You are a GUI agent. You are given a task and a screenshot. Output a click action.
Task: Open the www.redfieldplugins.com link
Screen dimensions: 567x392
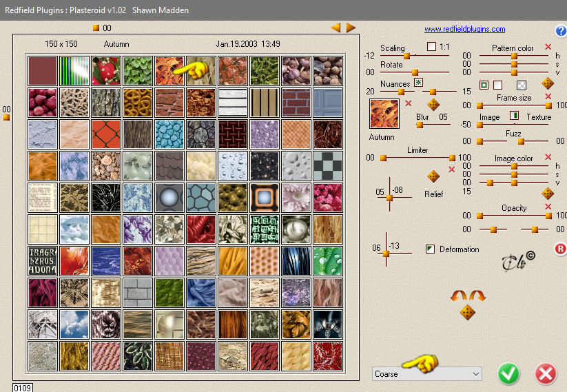[464, 29]
